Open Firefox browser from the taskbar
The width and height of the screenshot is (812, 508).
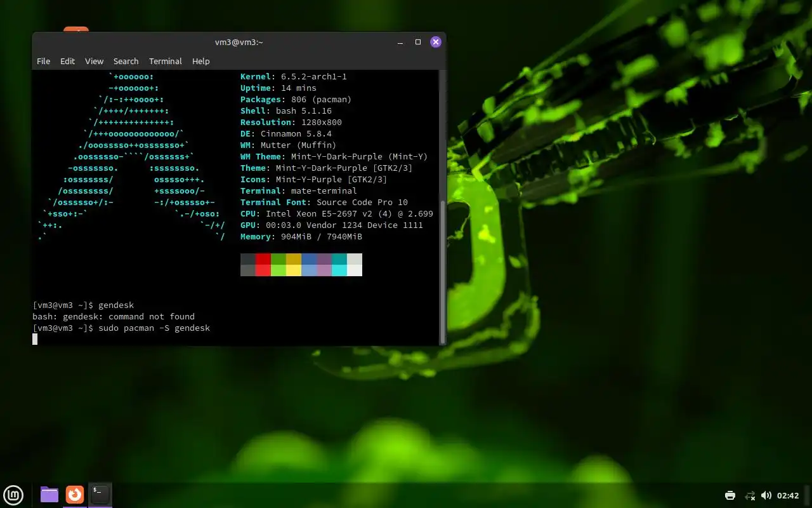tap(75, 495)
